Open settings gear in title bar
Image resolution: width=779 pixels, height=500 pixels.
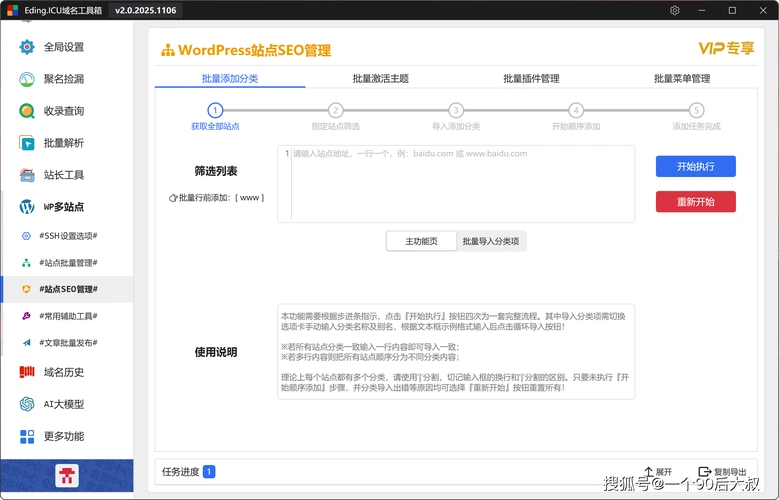(674, 10)
